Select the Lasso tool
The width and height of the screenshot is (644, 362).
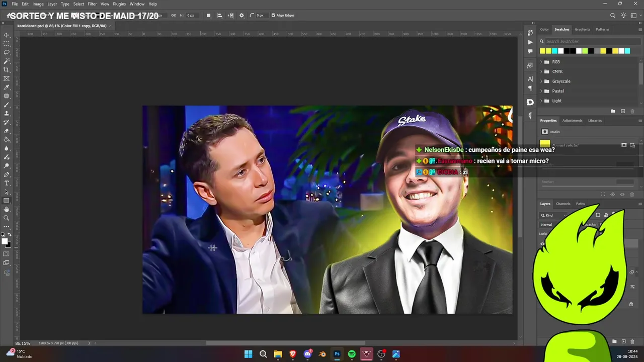point(7,52)
